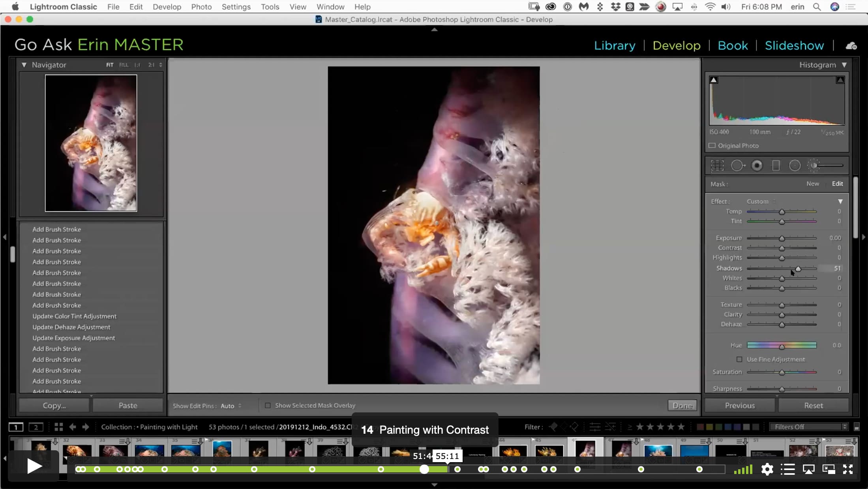Select Update Dehaze Adjustment history step
868x489 pixels.
[x=71, y=327]
